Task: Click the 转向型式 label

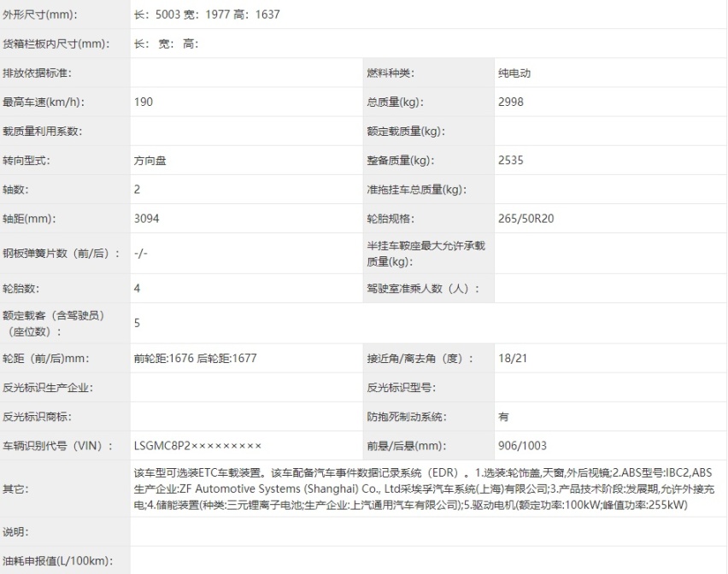Action: (26, 161)
